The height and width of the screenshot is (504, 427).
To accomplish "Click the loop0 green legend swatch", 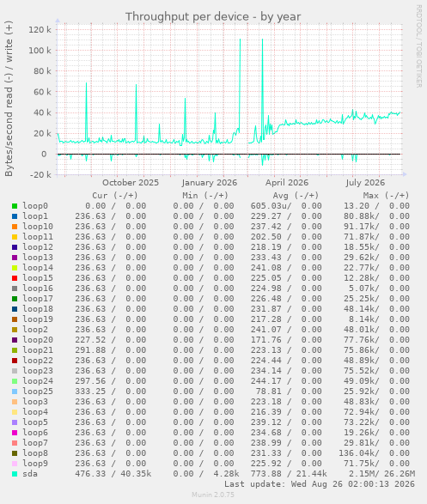I will (15, 206).
